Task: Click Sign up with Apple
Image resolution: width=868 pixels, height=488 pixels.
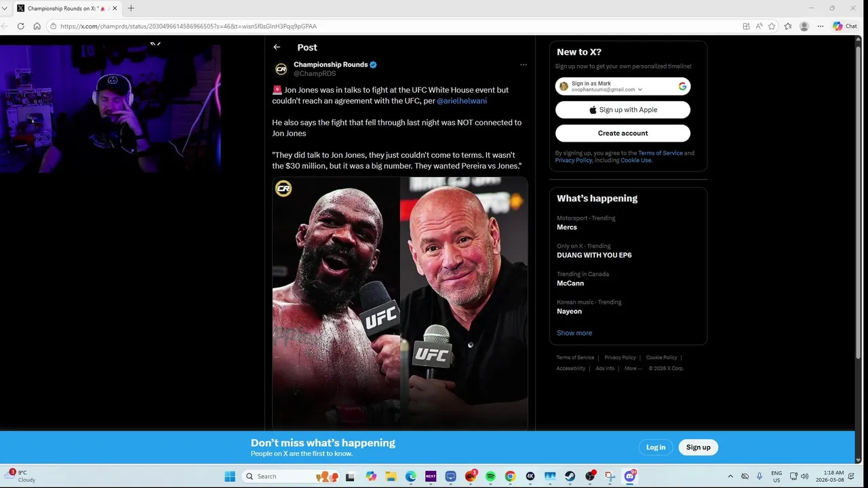Action: [623, 110]
